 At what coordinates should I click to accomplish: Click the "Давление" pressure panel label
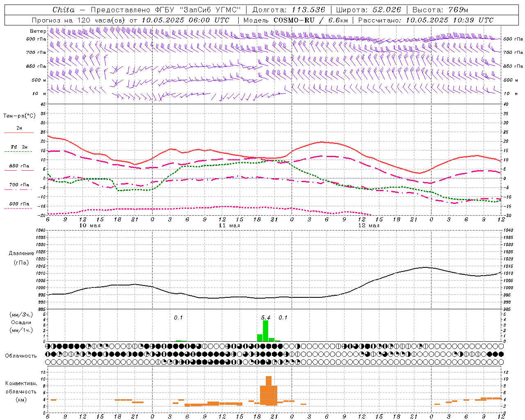(x=21, y=253)
